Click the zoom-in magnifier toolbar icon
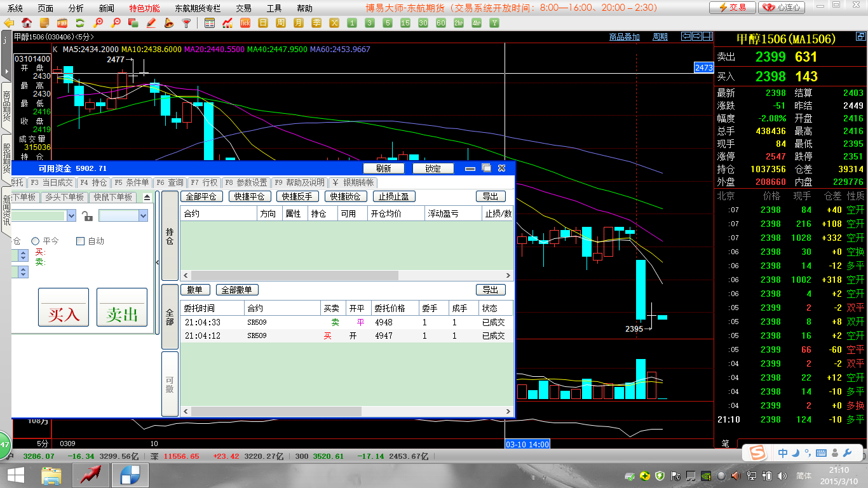The width and height of the screenshot is (868, 488). coord(98,23)
